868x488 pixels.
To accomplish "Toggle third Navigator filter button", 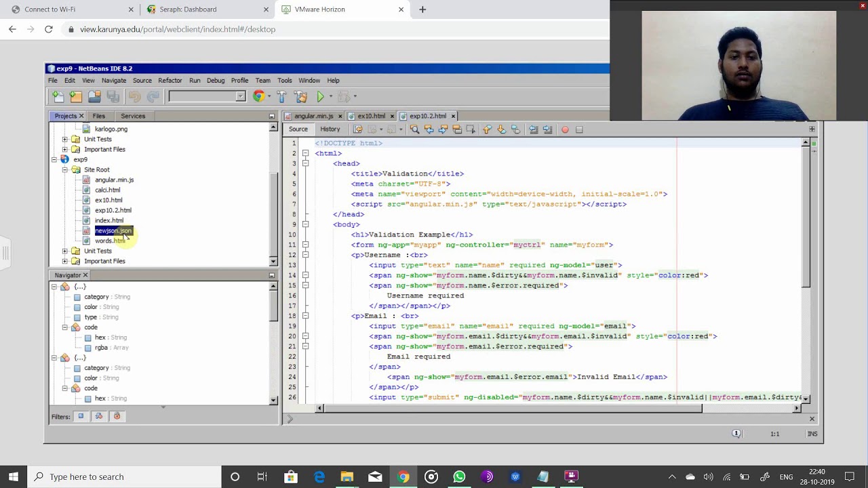I will [117, 416].
